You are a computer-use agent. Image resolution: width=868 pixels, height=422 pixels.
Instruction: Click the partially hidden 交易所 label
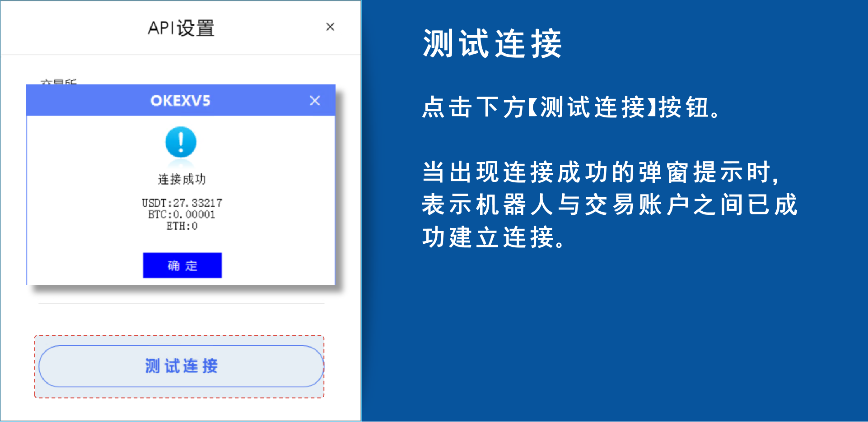58,82
